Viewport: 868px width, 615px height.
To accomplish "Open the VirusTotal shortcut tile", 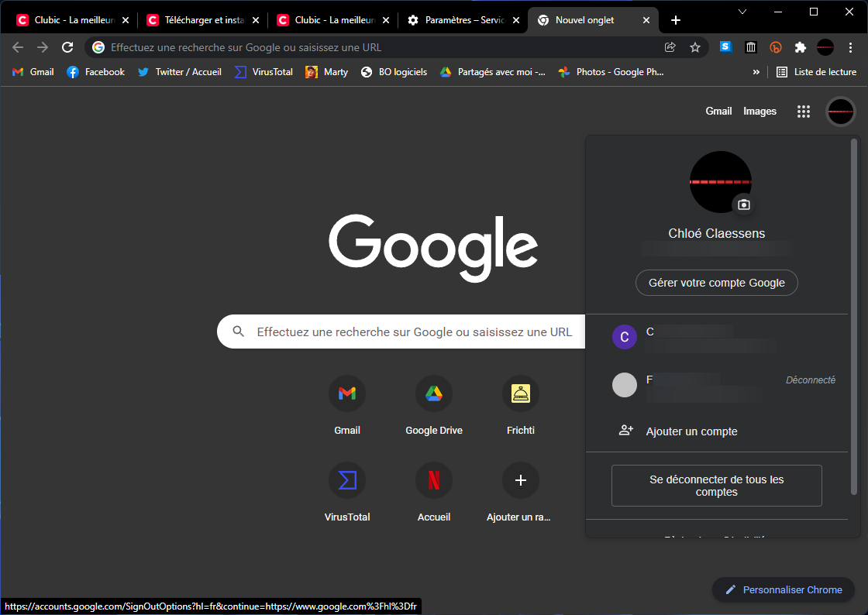I will point(347,492).
